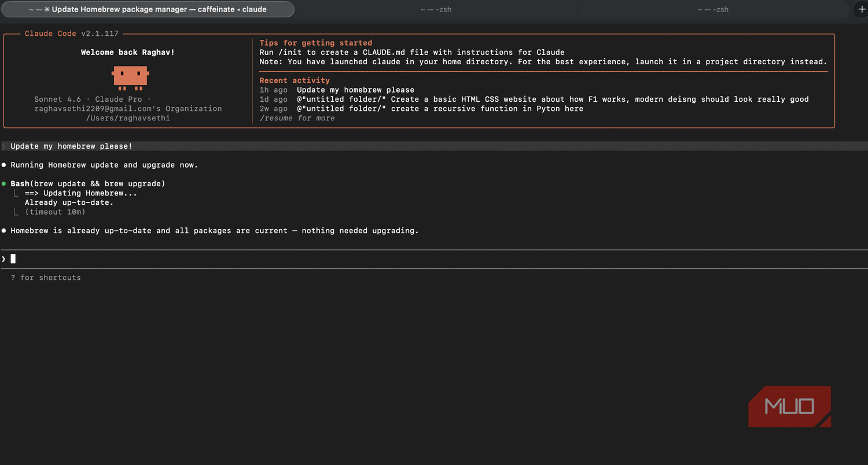Switch to the second zsh tab
The height and width of the screenshot is (465, 868).
pyautogui.click(x=436, y=9)
